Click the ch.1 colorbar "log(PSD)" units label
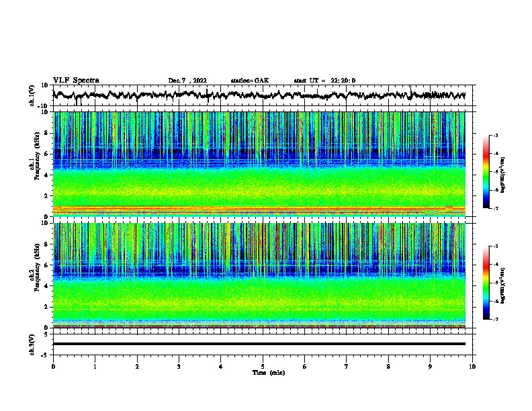The height and width of the screenshot is (411, 532). pyautogui.click(x=503, y=175)
